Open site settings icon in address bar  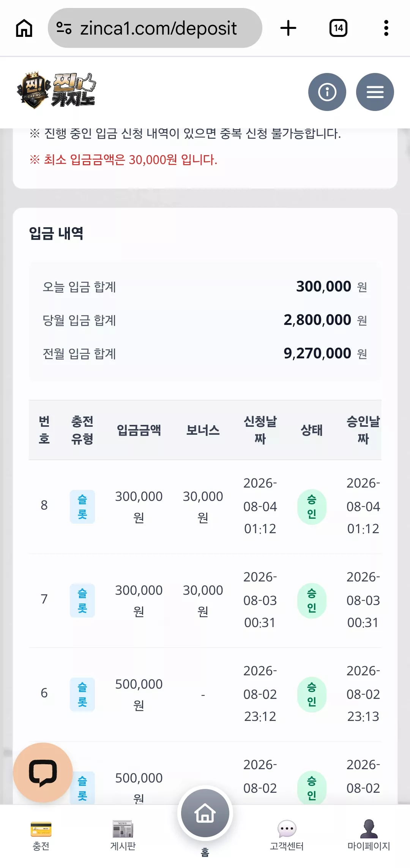click(x=64, y=28)
